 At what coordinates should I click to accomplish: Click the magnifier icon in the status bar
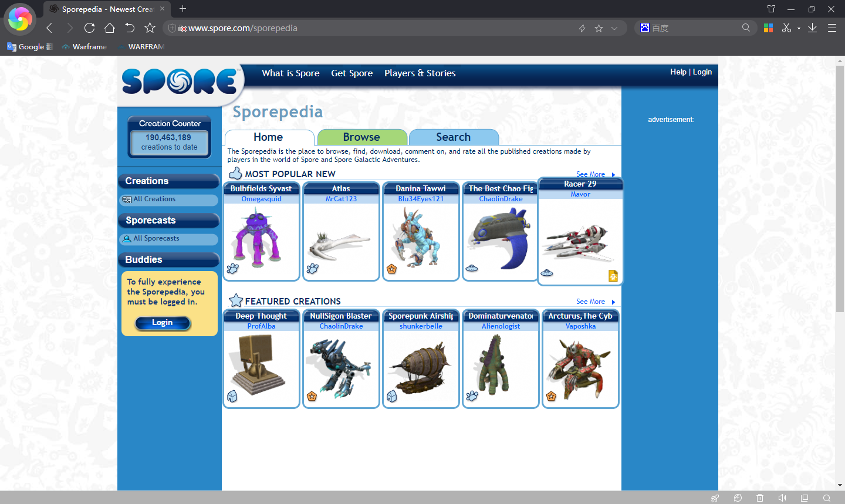pyautogui.click(x=827, y=498)
